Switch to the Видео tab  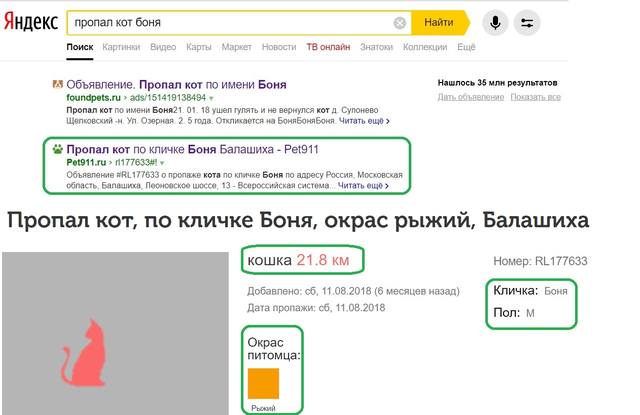tap(163, 47)
